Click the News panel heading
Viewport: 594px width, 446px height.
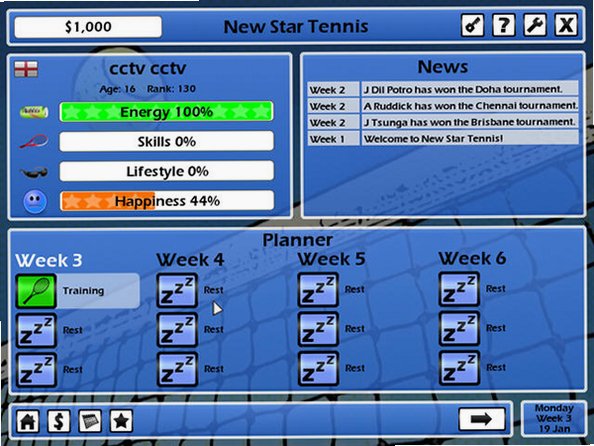pyautogui.click(x=442, y=67)
